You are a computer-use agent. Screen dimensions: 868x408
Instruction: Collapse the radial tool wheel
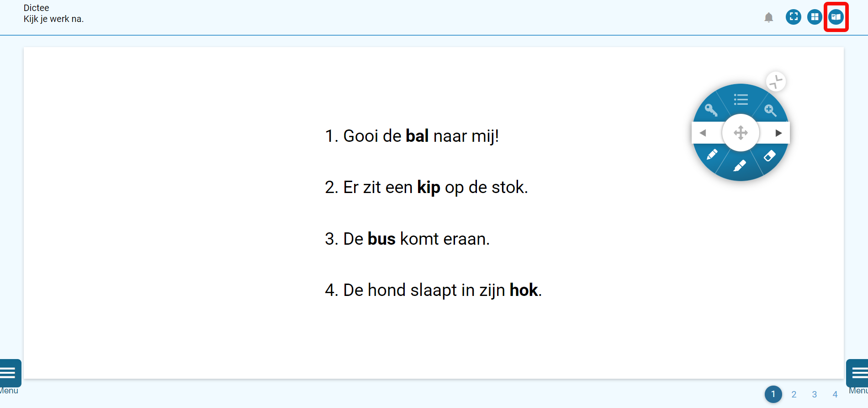coord(776,82)
